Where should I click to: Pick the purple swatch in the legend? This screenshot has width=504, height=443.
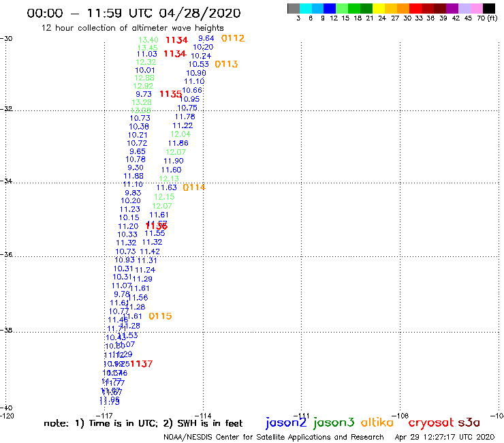pos(452,8)
